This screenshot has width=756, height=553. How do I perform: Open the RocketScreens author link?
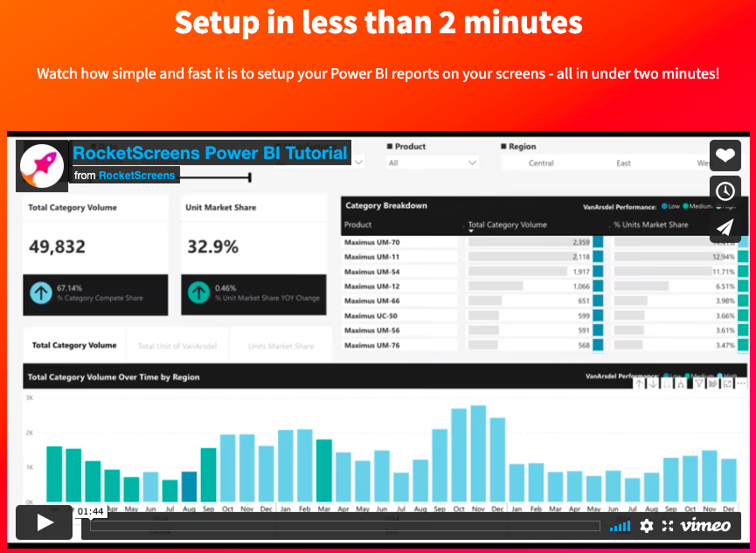[136, 175]
